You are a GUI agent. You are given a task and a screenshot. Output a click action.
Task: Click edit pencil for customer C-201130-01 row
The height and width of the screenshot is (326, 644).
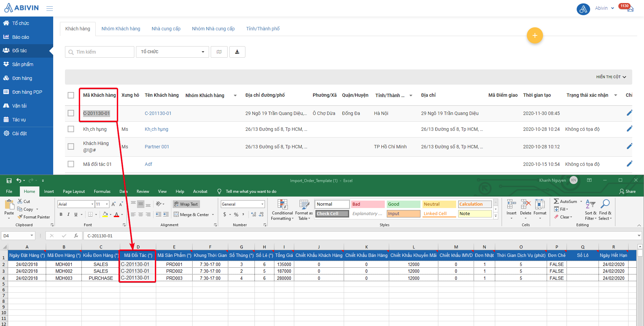tap(629, 113)
